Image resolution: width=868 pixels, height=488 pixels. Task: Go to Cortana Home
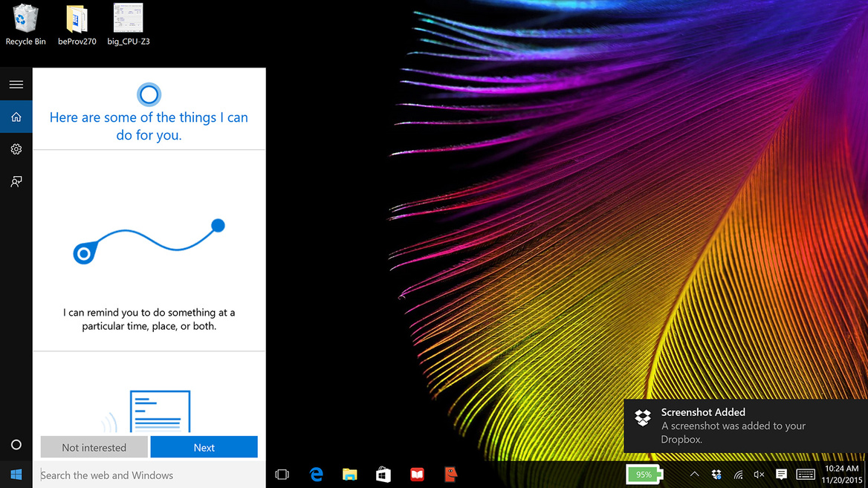pyautogui.click(x=16, y=117)
